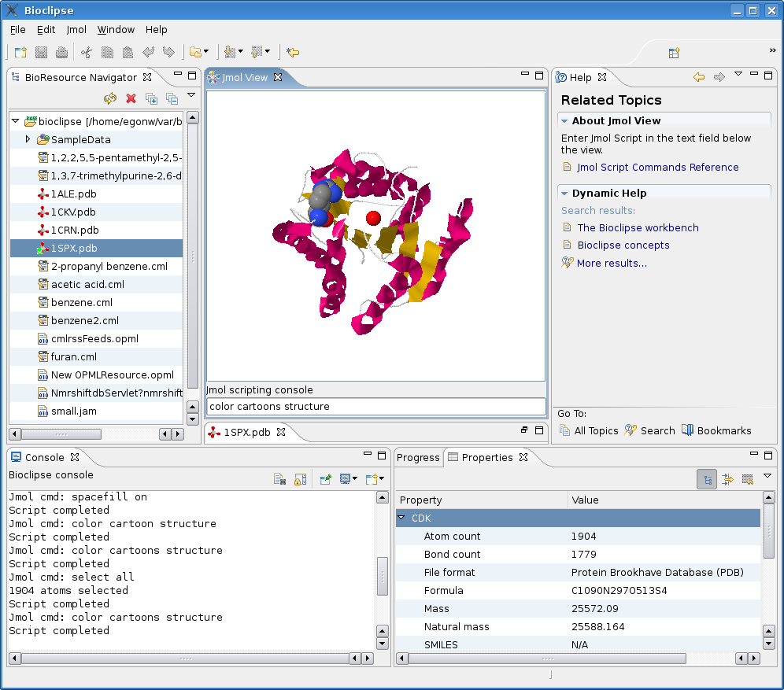Screen dimensions: 784x690
Task: Click the collapse all icon in the navigator toolbar
Action: click(172, 98)
